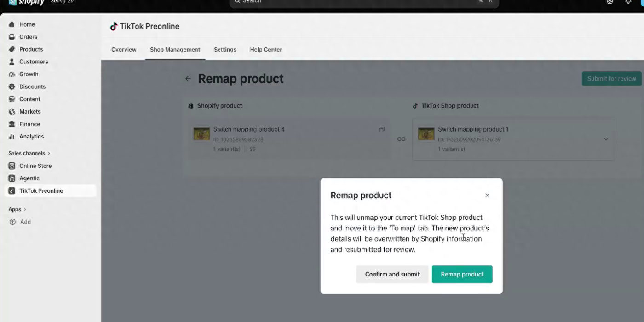
Task: Open Markets via the globe icon
Action: click(x=12, y=111)
